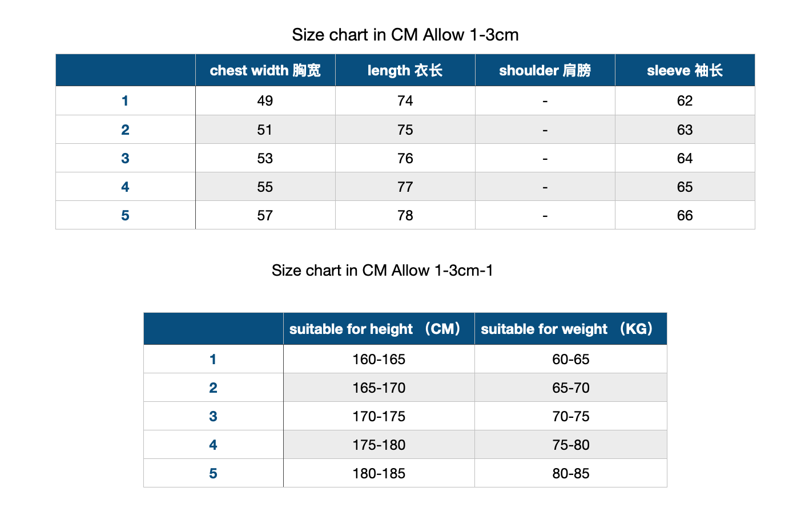The height and width of the screenshot is (532, 805).
Task: Select the height cell 180-185
Action: [x=379, y=473]
